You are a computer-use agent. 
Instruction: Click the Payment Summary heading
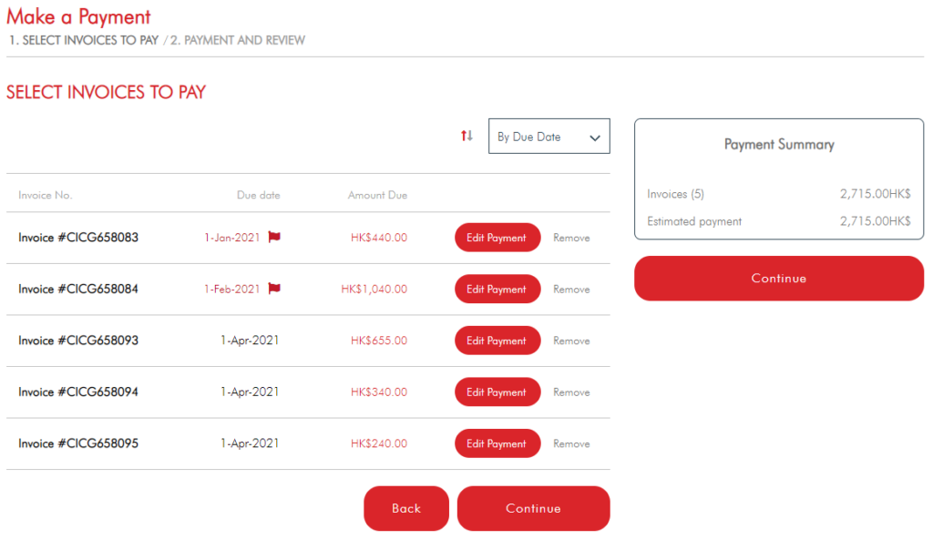pyautogui.click(x=779, y=145)
